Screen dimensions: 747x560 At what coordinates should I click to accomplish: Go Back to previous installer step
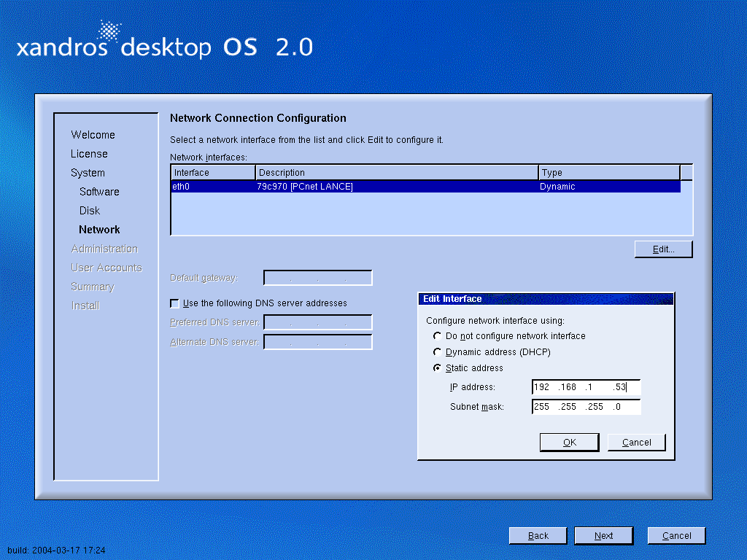click(x=538, y=536)
